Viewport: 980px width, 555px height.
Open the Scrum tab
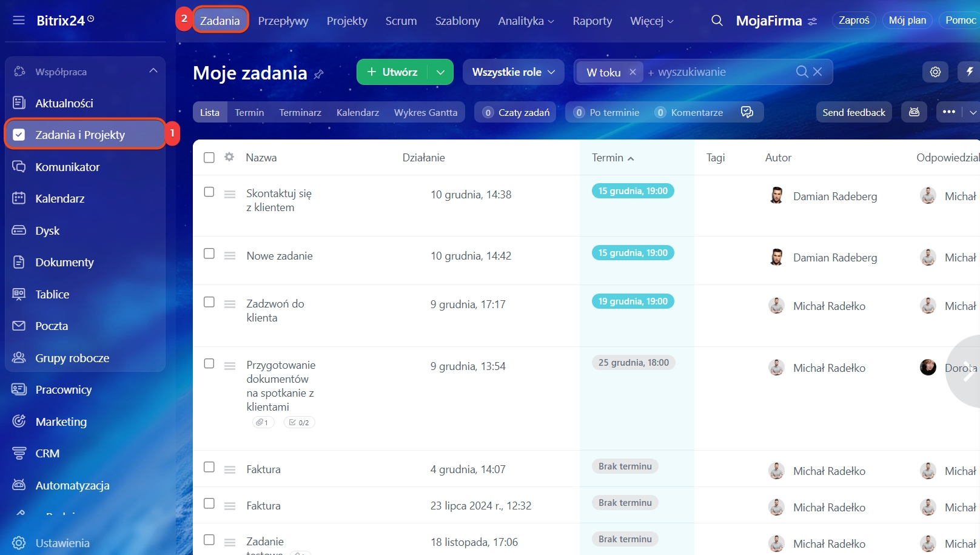401,21
